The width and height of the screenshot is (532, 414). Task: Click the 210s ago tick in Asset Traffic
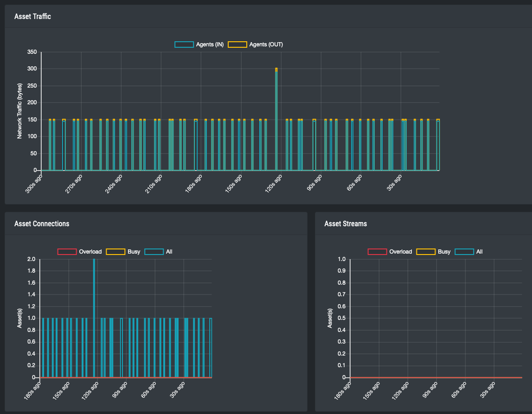(x=154, y=185)
